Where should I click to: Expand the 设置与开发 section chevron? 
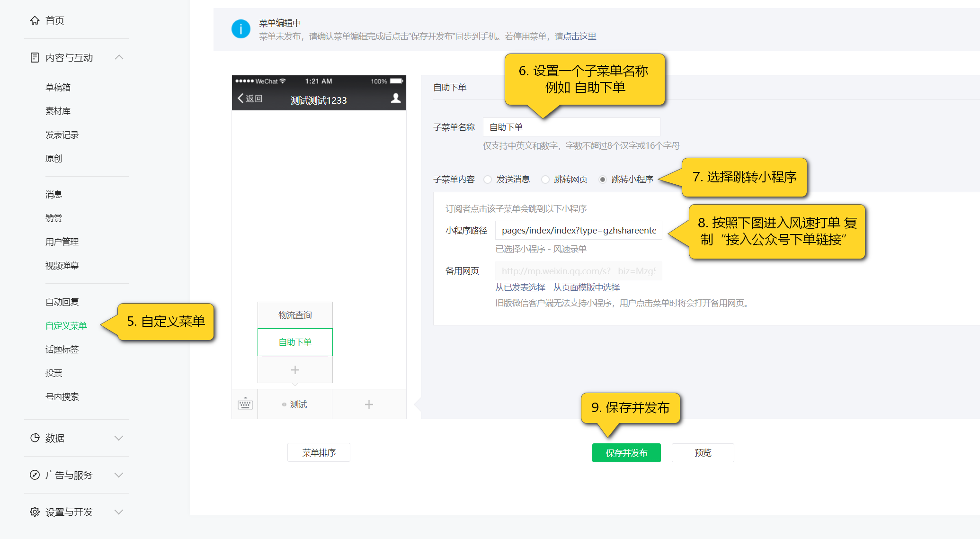point(119,512)
